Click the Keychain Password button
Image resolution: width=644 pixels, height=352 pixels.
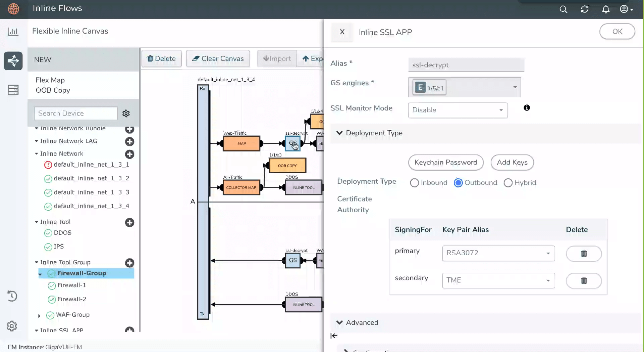click(x=446, y=163)
